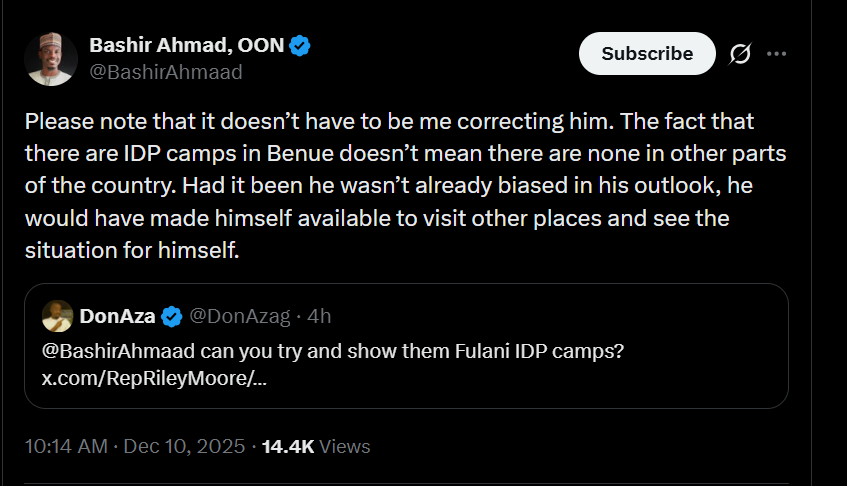Click the 10:14 AM post time
Viewport: 847px width, 486px height.
pos(65,447)
